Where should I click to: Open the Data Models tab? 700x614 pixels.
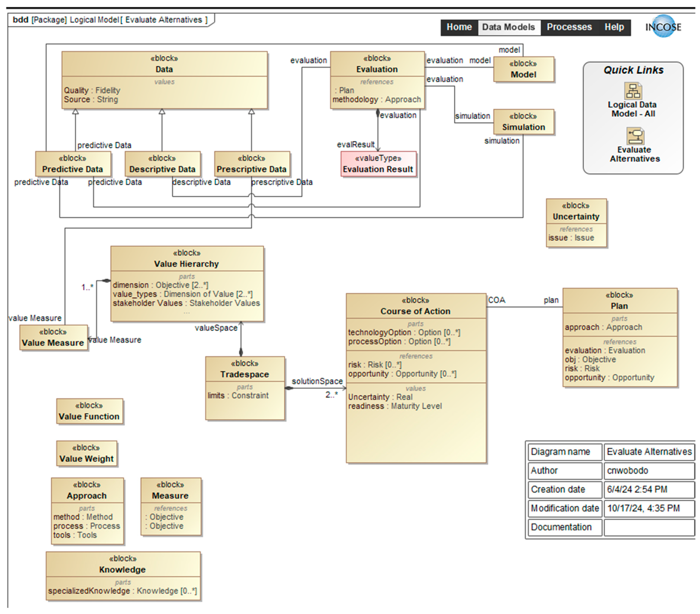coord(509,27)
